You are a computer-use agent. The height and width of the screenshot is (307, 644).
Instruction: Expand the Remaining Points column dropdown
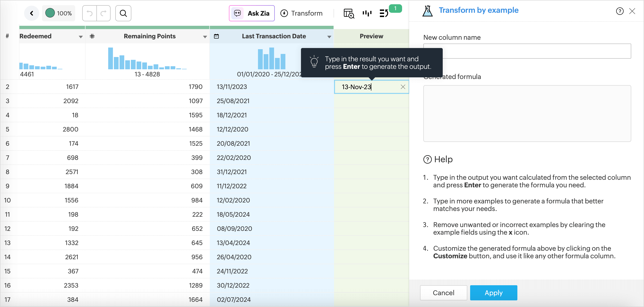click(x=205, y=37)
